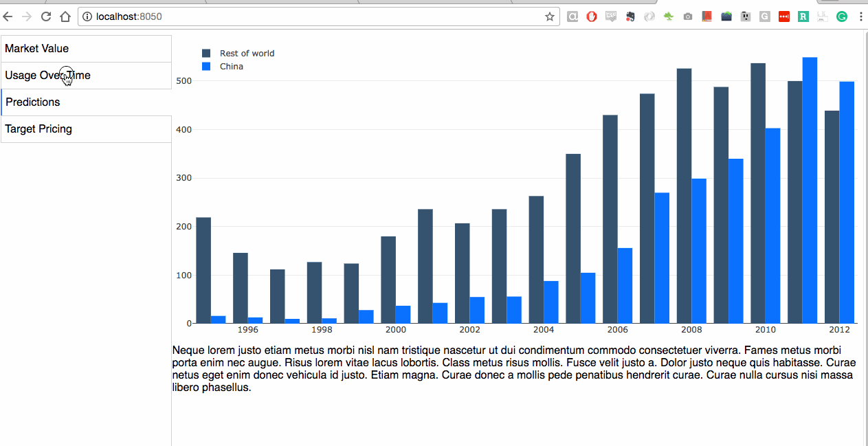Image resolution: width=868 pixels, height=446 pixels.
Task: Select the Predictions tab
Action: 86,102
